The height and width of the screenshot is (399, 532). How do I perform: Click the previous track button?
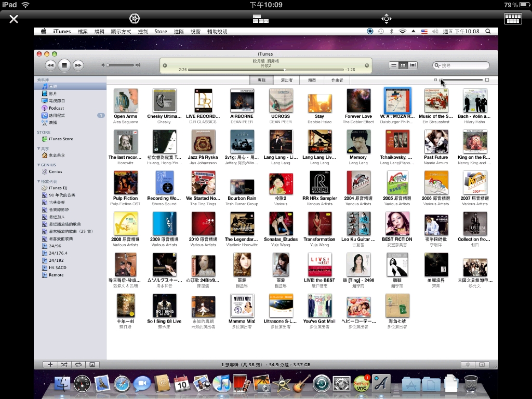pyautogui.click(x=50, y=65)
